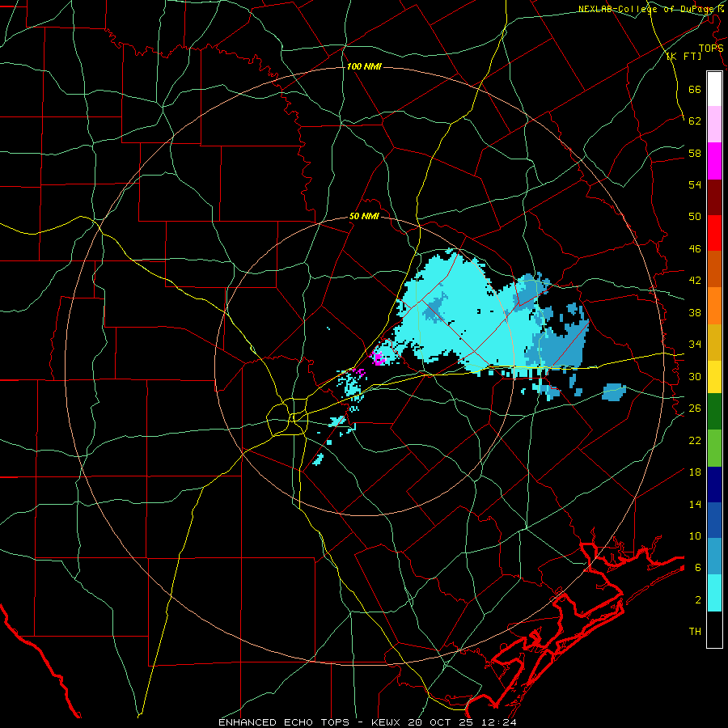The width and height of the screenshot is (728, 728).
Task: Select the cyan legend swatch
Action: coord(714,593)
